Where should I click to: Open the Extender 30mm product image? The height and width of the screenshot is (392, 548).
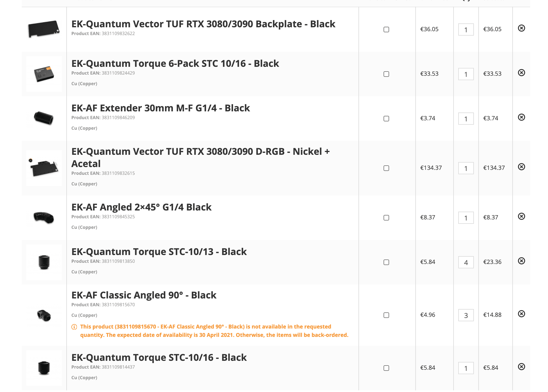coord(44,118)
